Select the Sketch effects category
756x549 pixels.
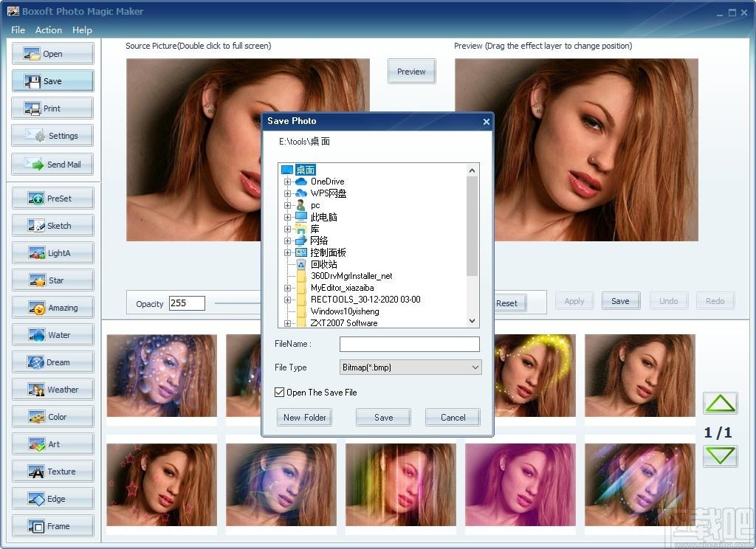point(52,226)
